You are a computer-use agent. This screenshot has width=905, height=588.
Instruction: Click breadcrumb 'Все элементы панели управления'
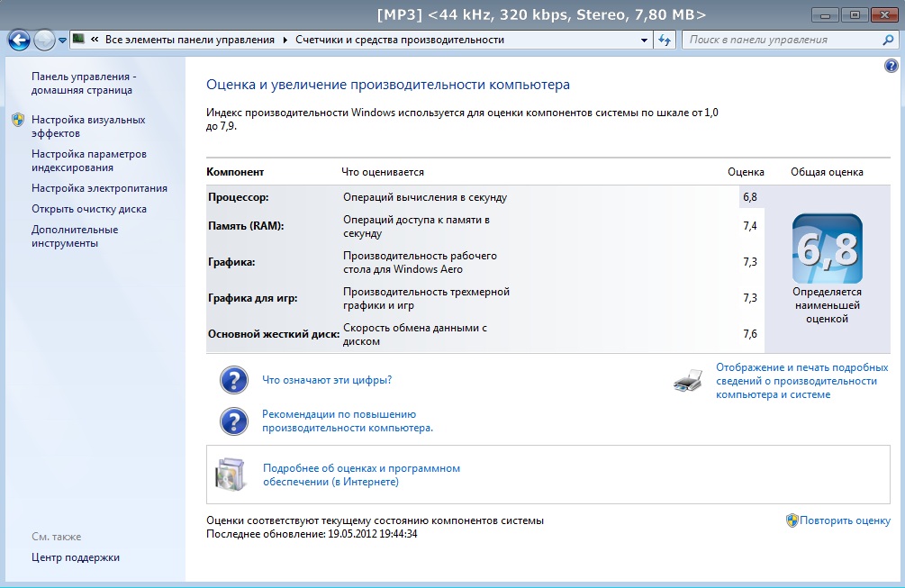(x=190, y=40)
